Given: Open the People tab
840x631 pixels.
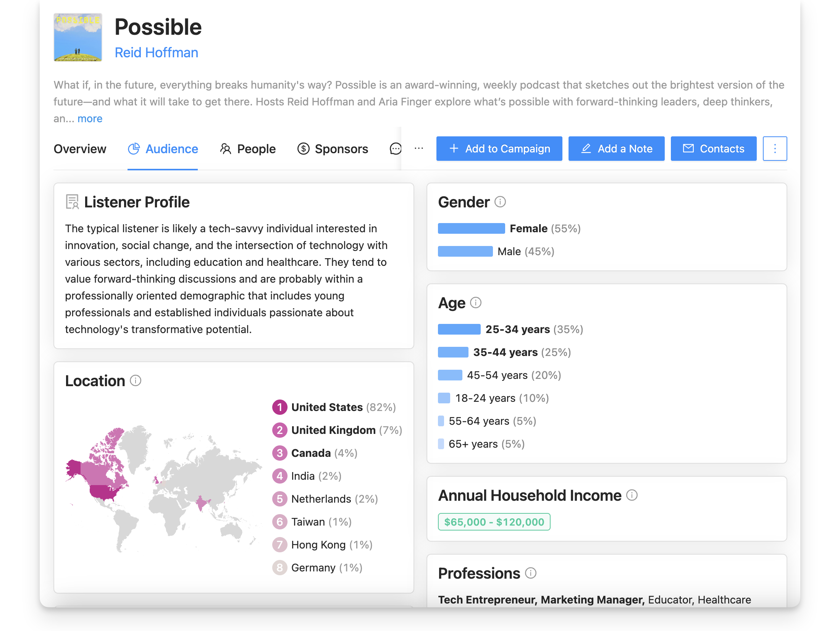Looking at the screenshot, I should (248, 149).
